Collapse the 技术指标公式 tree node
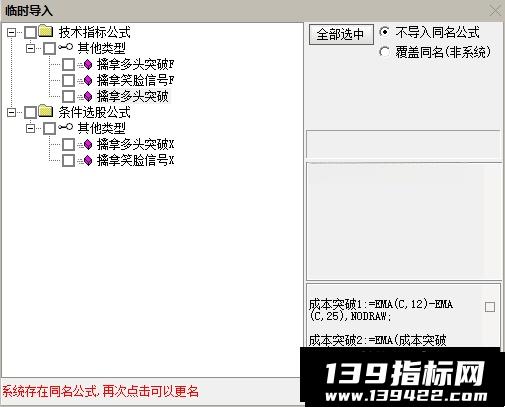505x407 pixels. click(x=12, y=32)
